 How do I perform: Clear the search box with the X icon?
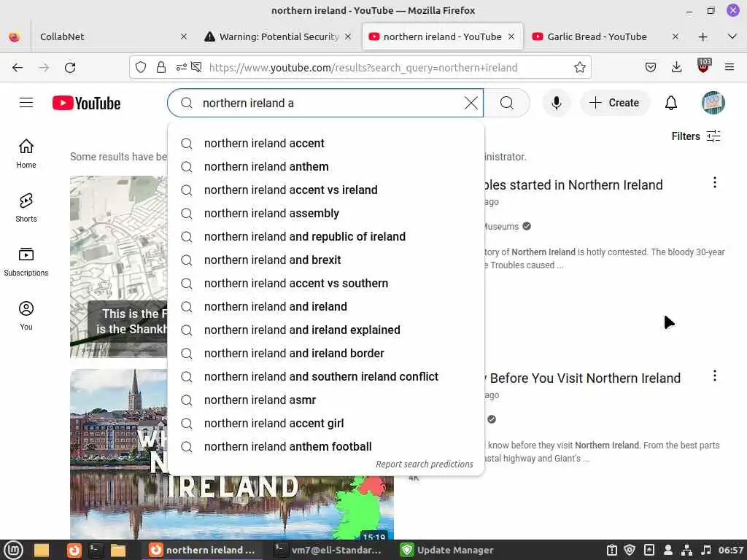471,103
